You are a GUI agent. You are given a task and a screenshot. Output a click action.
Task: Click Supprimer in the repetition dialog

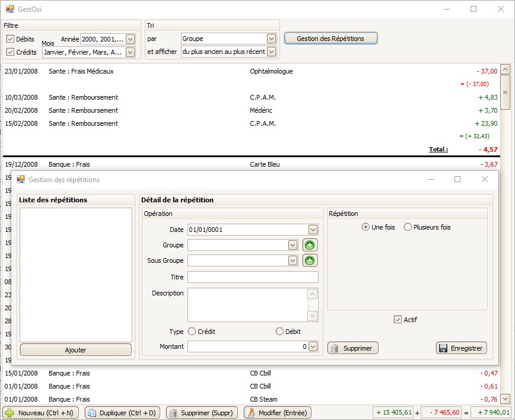point(353,348)
